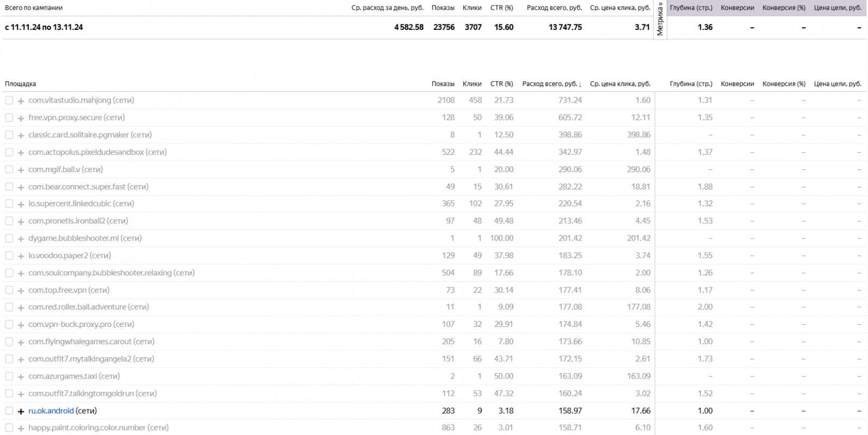The image size is (868, 435).
Task: Check the box next to com.mgif.ball.v
Action: pyautogui.click(x=9, y=169)
